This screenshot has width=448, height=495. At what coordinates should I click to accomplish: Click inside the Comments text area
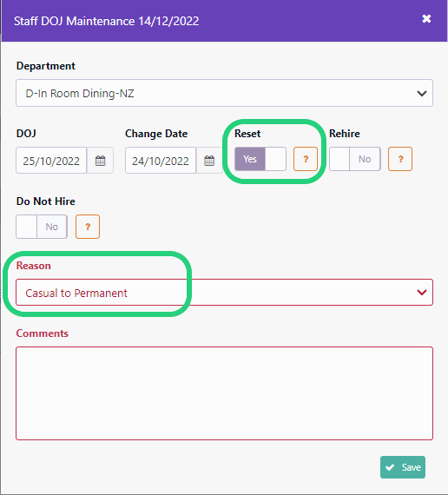point(224,393)
